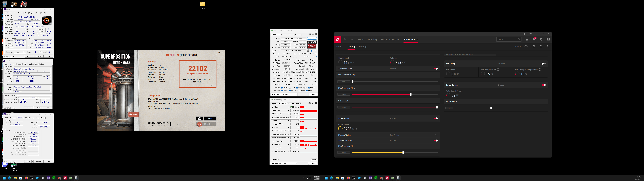This screenshot has height=181, width=644.
Task: Click the AMD logo in Adrenalin software
Action: click(x=338, y=39)
